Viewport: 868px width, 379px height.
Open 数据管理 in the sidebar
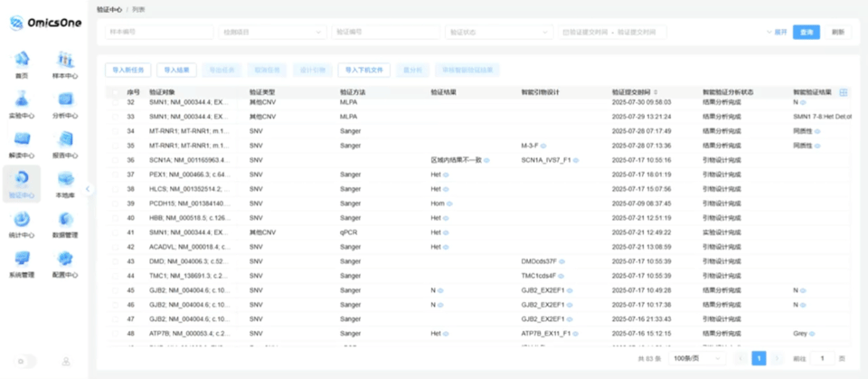[65, 220]
